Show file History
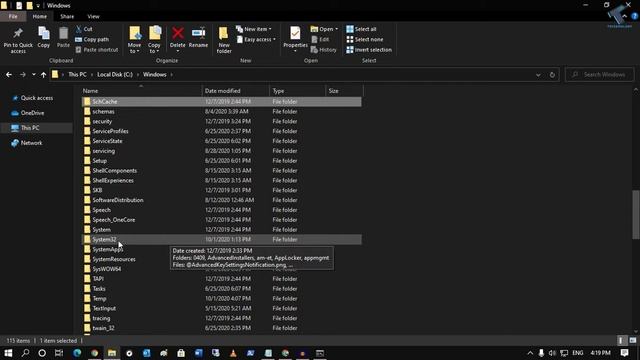640x360 pixels. [324, 50]
